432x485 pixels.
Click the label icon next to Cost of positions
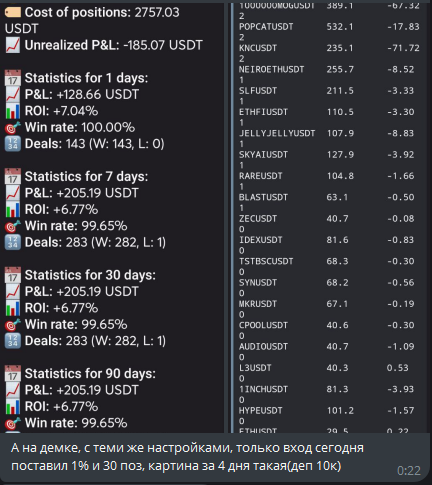[13, 12]
